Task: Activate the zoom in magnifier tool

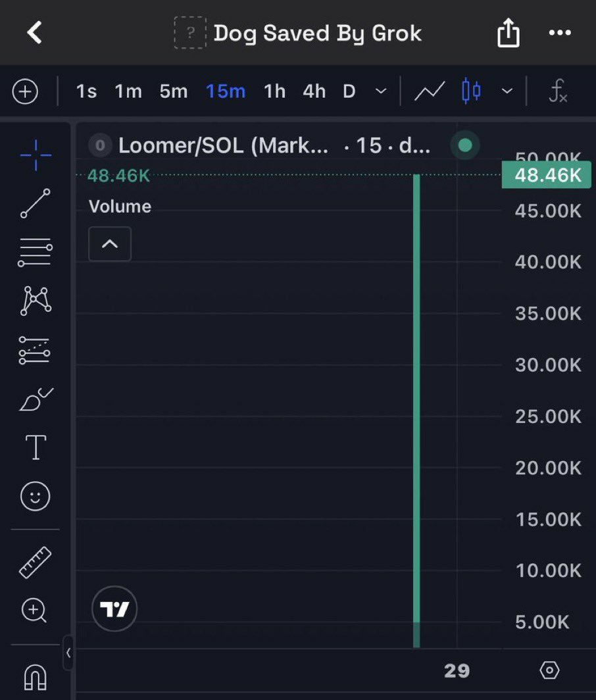Action: coord(34,611)
